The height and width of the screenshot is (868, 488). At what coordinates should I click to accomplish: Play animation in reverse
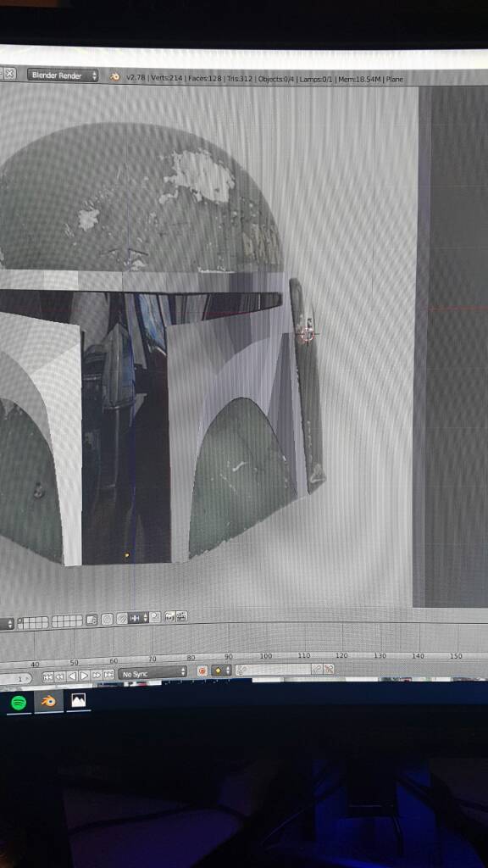click(72, 676)
